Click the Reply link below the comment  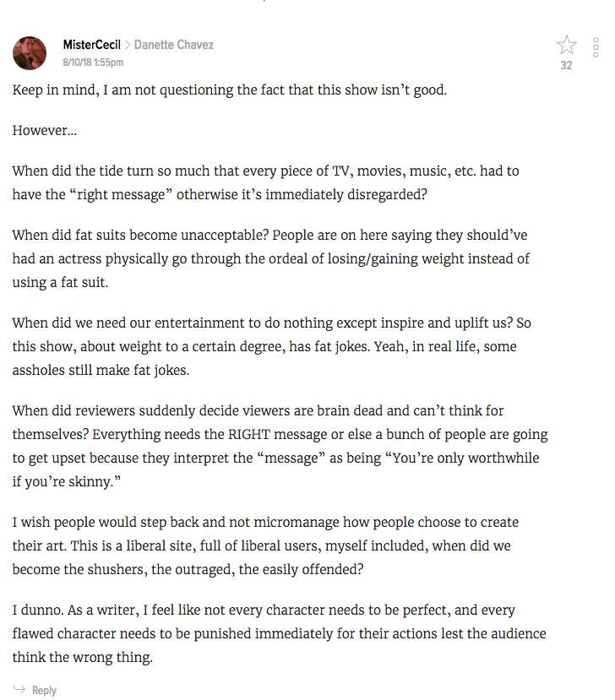44,690
